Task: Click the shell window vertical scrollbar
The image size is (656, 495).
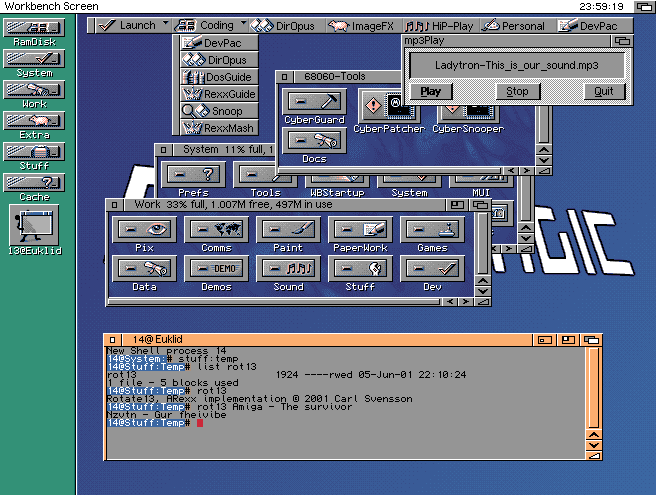Action: pos(594,387)
